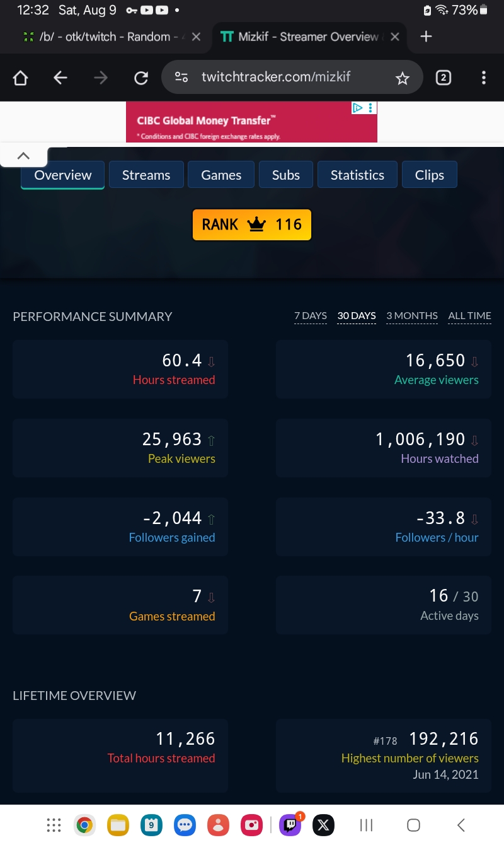Open the CIBC Global Money Transfer ad
504x845 pixels.
(251, 122)
